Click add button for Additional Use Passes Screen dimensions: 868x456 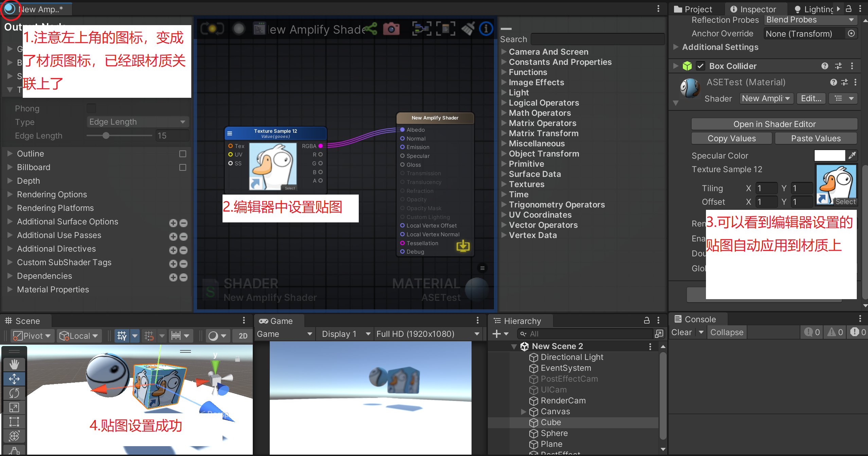click(x=173, y=237)
